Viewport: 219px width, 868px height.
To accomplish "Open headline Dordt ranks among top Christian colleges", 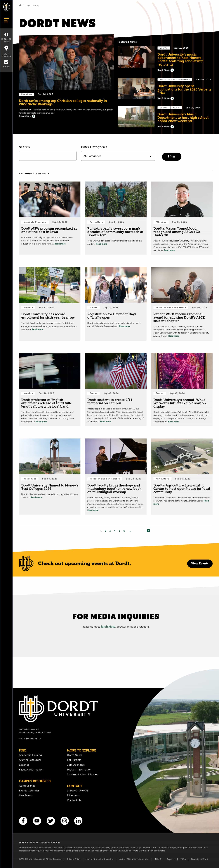I will (x=63, y=102).
